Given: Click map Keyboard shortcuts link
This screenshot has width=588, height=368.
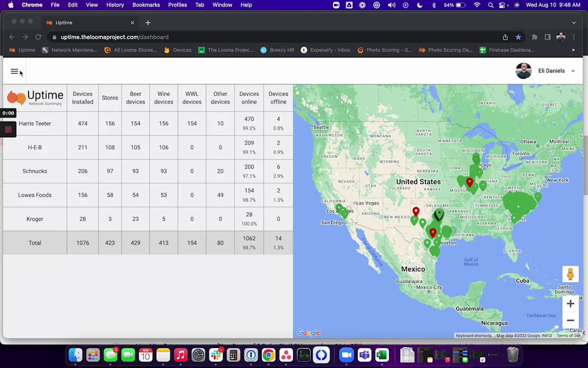Looking at the screenshot, I should click(x=473, y=336).
